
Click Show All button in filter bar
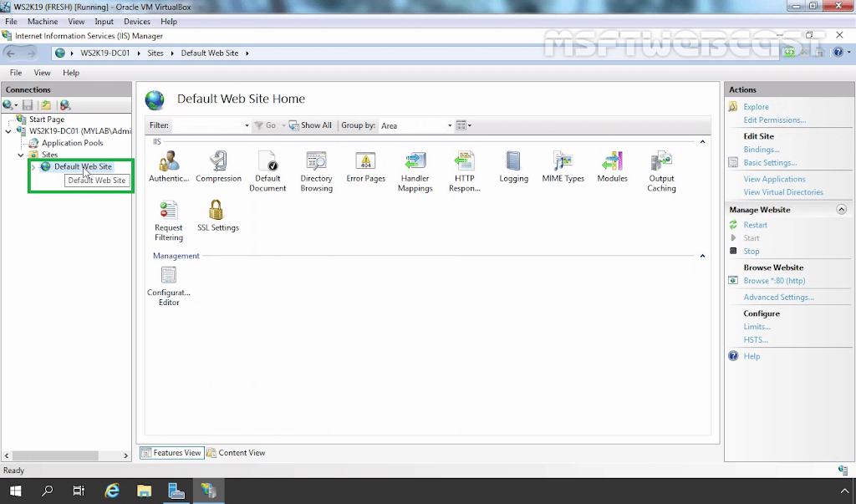point(310,125)
